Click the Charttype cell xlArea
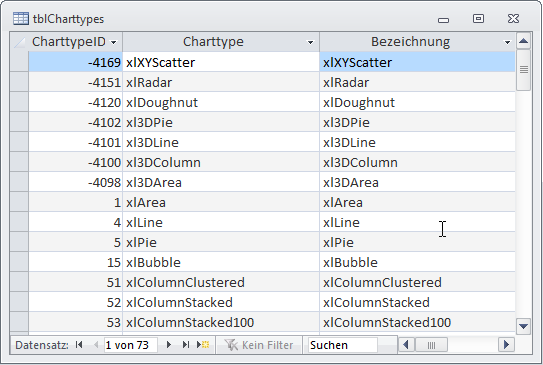This screenshot has height=365, width=543. 221,202
